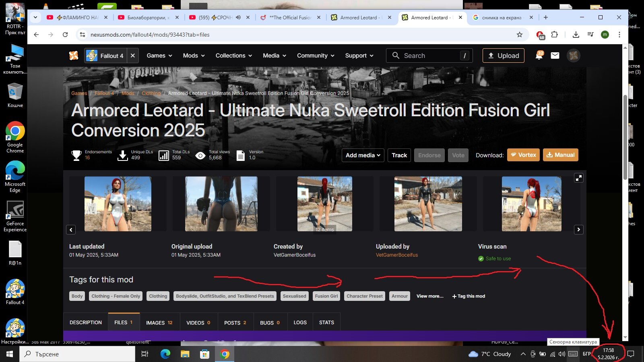Open media control icon in Chrome toolbar
This screenshot has width=644, height=362.
(590, 35)
